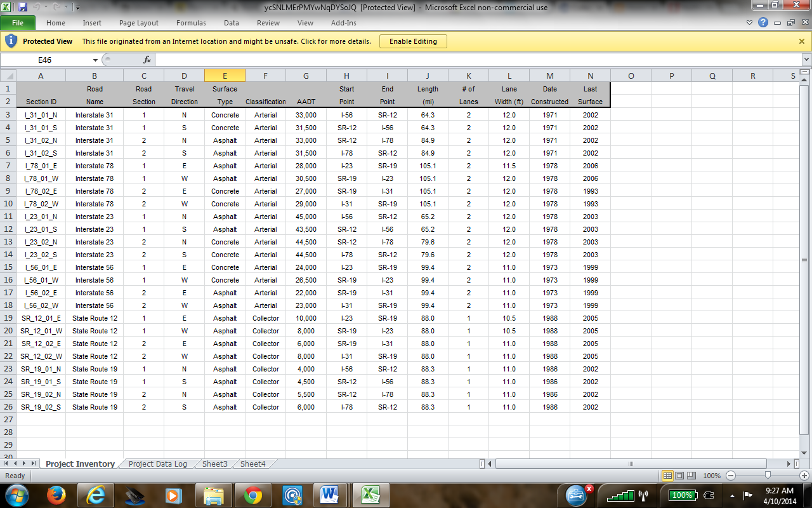Minimize the workbook window icon
The image size is (812, 508).
pos(778,23)
